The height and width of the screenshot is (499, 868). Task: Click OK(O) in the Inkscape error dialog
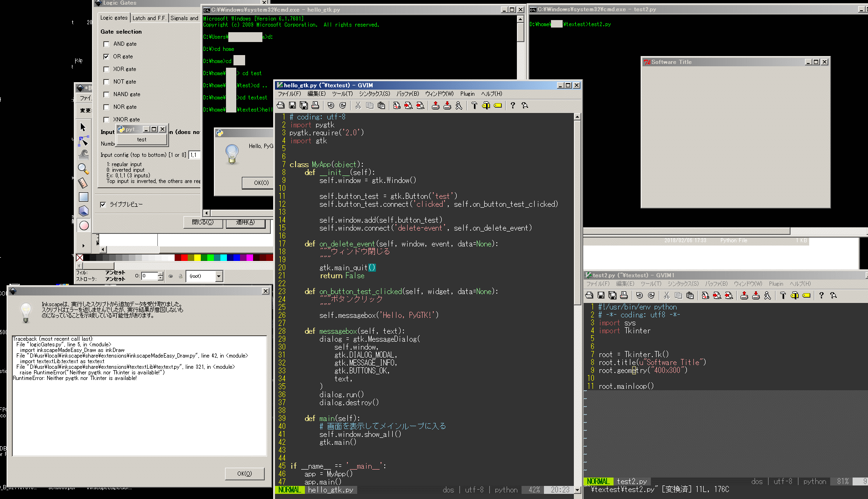[244, 473]
